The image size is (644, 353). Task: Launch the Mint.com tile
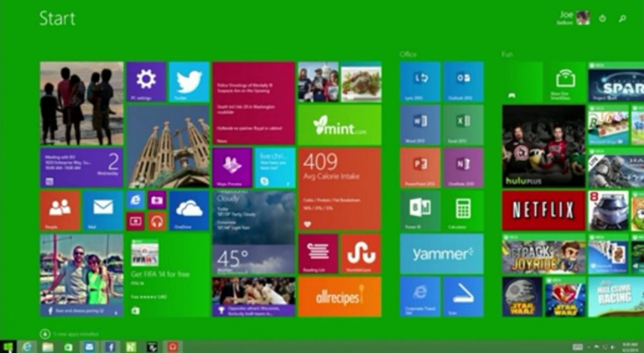[340, 125]
